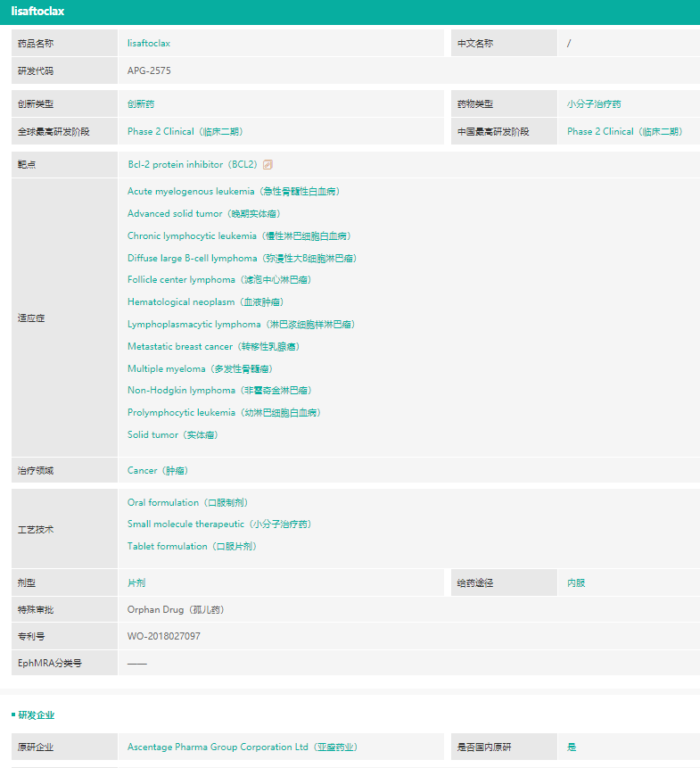Open Metastatic breast cancer indication
This screenshot has height=768, width=700.
[x=213, y=347]
